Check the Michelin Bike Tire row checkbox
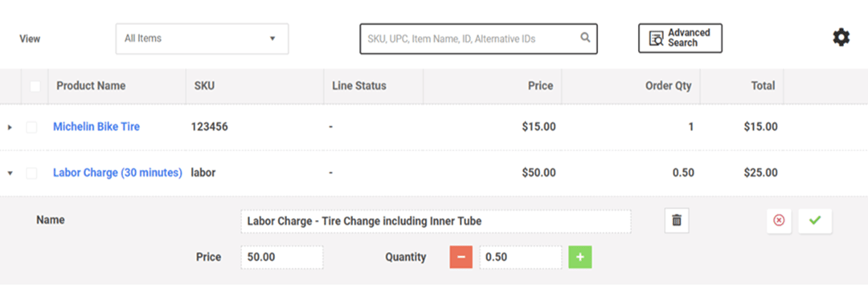Viewport: 868px width, 301px height. (x=31, y=128)
